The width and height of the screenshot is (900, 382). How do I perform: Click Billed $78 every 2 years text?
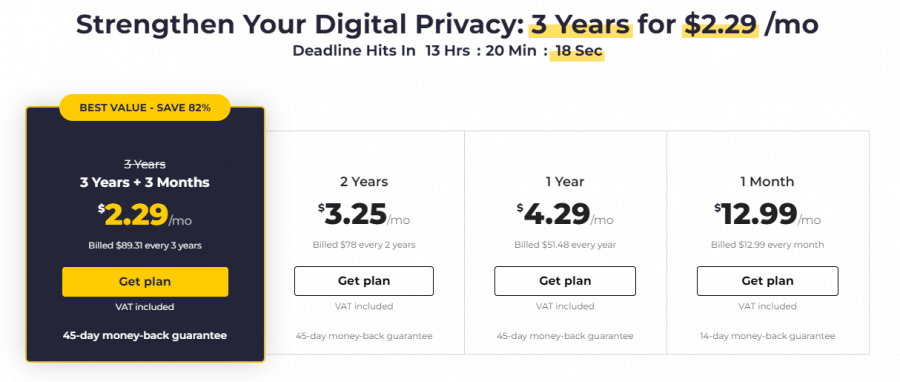tap(364, 245)
